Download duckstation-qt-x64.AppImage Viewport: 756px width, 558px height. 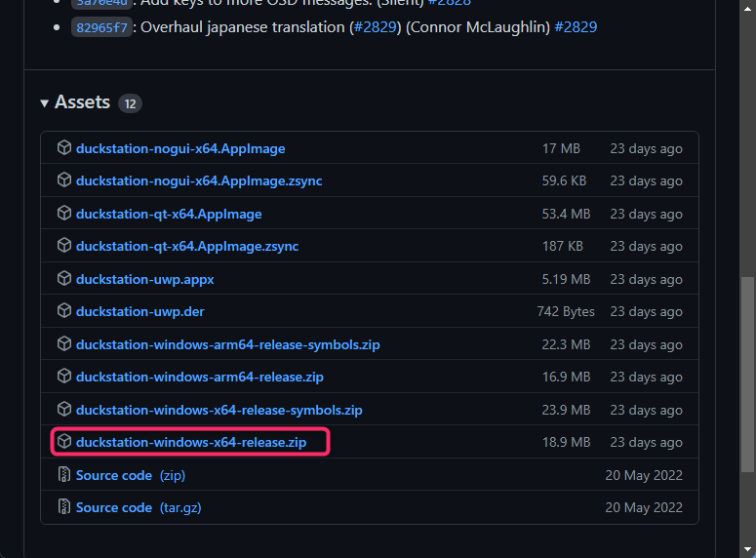point(169,214)
